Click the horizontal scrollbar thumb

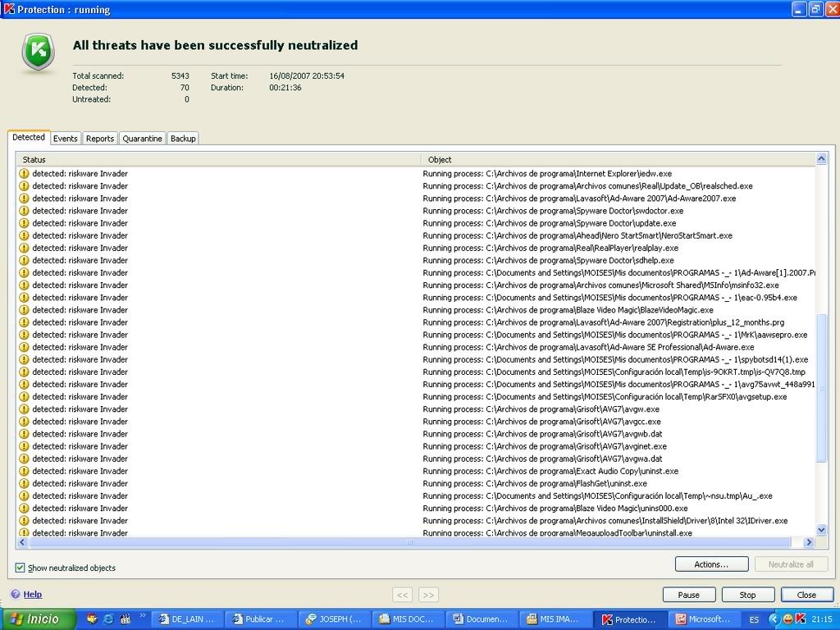pos(410,542)
